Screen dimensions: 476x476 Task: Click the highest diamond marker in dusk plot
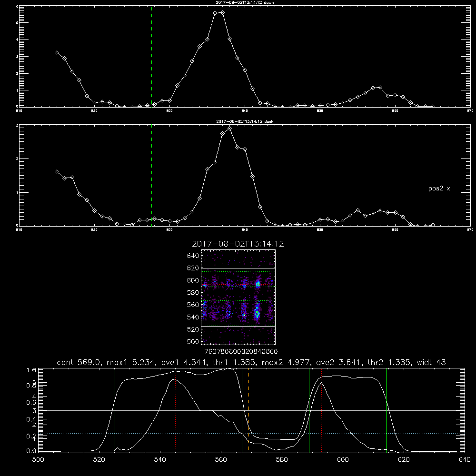coord(230,128)
